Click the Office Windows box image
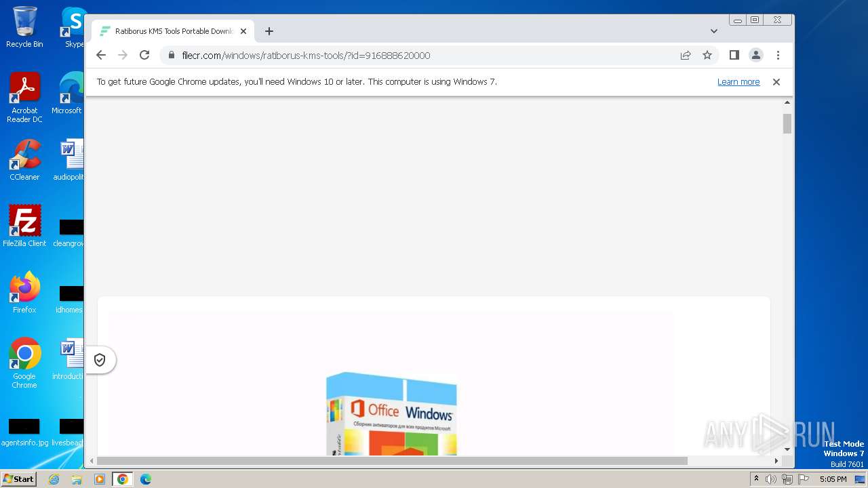The image size is (868, 488). coord(391,413)
